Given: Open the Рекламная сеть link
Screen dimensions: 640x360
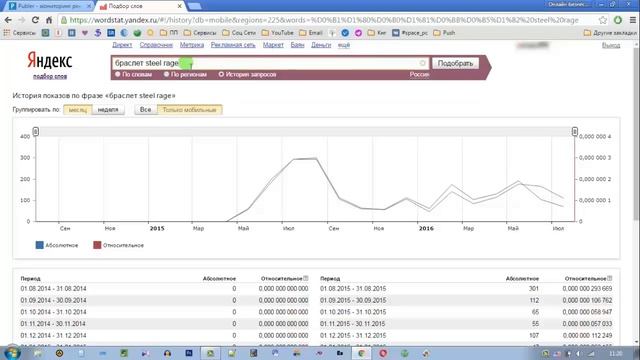Looking at the screenshot, I should (233, 45).
